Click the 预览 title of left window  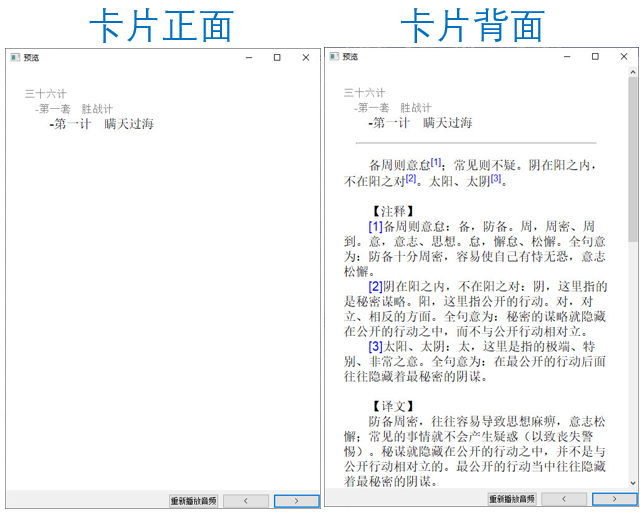coord(31,58)
